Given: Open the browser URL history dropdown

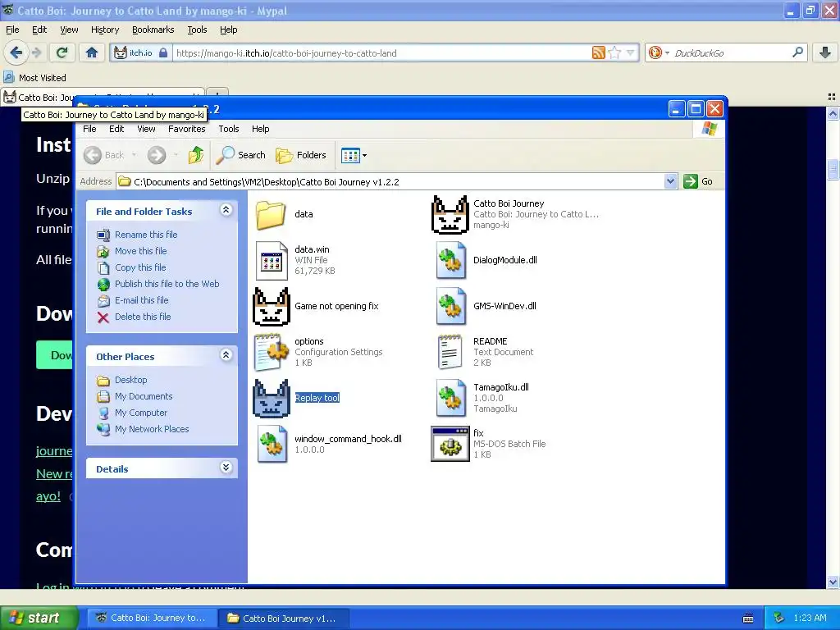Looking at the screenshot, I should pyautogui.click(x=631, y=52).
